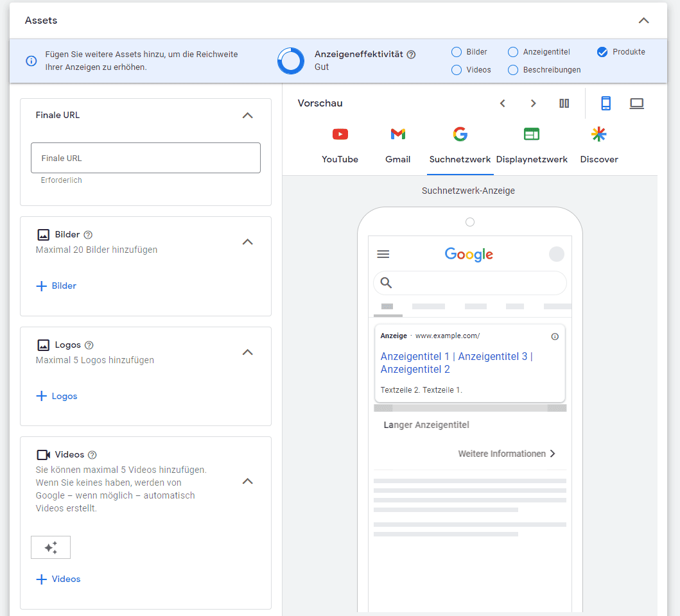Screen dimensions: 680x616
Task: Select the Beschreibungen radio option
Action: (x=512, y=70)
